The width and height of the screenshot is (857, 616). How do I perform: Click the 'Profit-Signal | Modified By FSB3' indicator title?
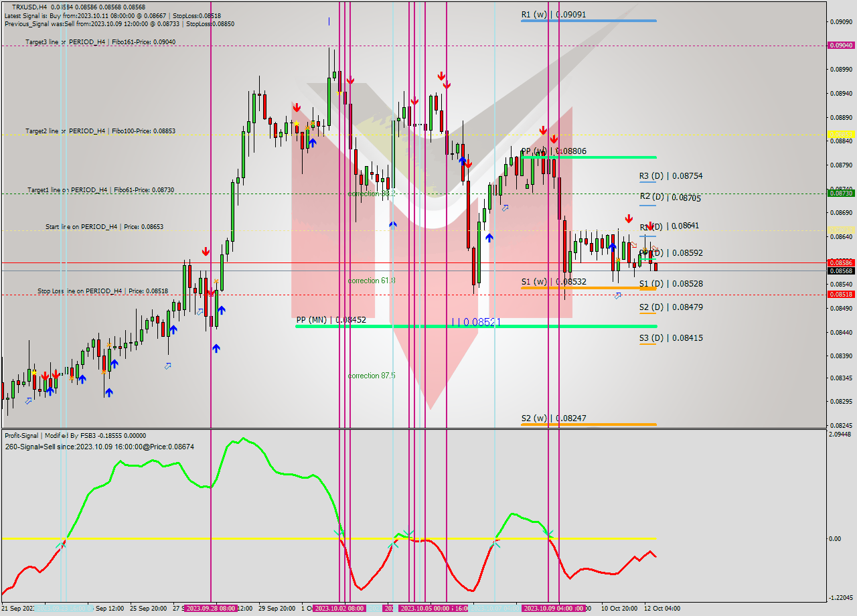click(x=75, y=435)
